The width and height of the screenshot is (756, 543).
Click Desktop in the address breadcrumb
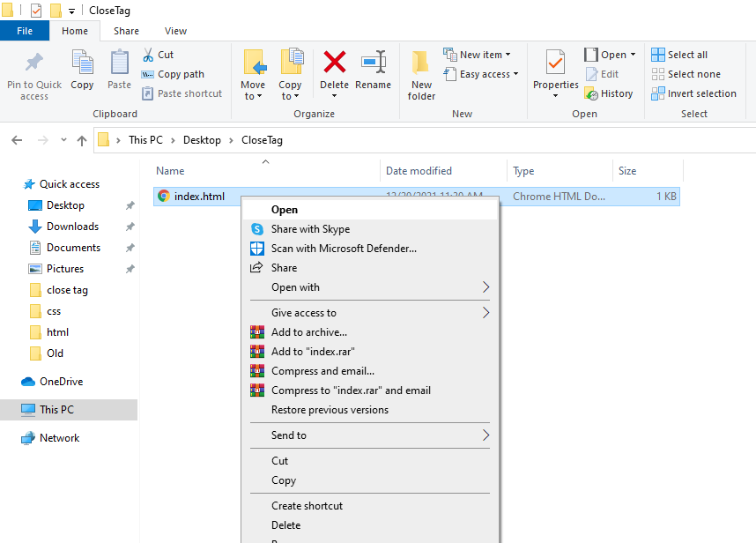(x=202, y=140)
